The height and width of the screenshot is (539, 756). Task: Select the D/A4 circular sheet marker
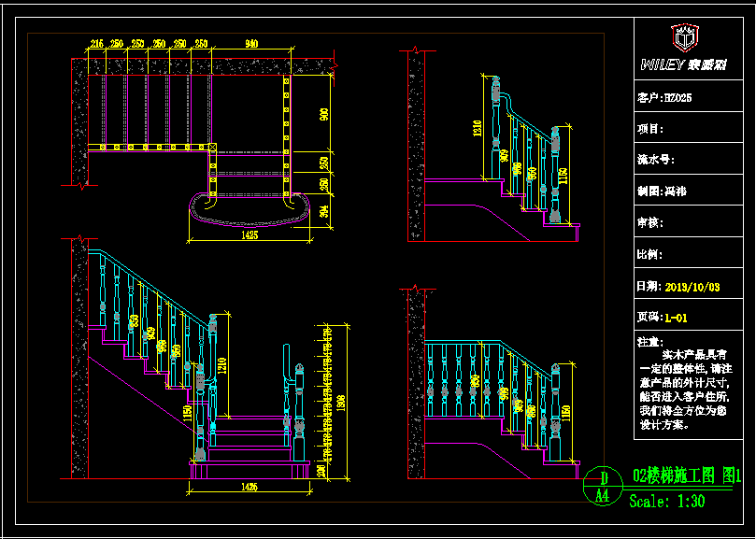pyautogui.click(x=603, y=488)
